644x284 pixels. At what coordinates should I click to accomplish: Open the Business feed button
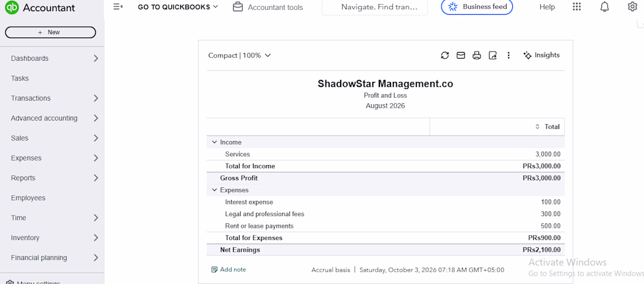[477, 7]
